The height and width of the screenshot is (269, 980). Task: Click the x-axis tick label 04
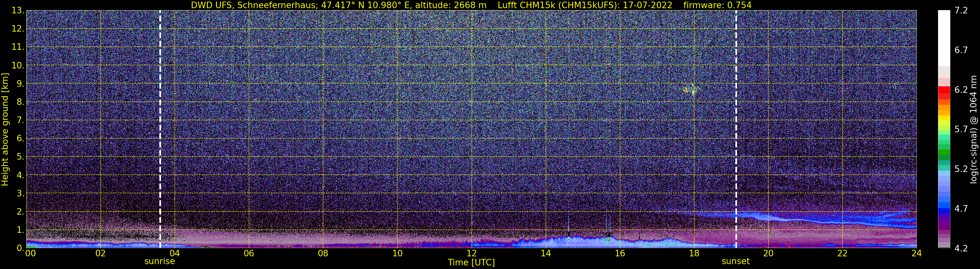(x=174, y=253)
